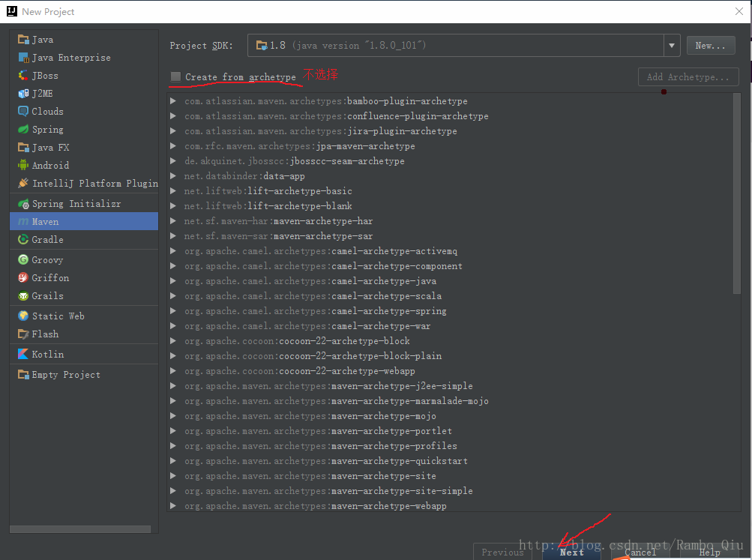The image size is (752, 560).
Task: Select Empty Project type
Action: pyautogui.click(x=84, y=374)
